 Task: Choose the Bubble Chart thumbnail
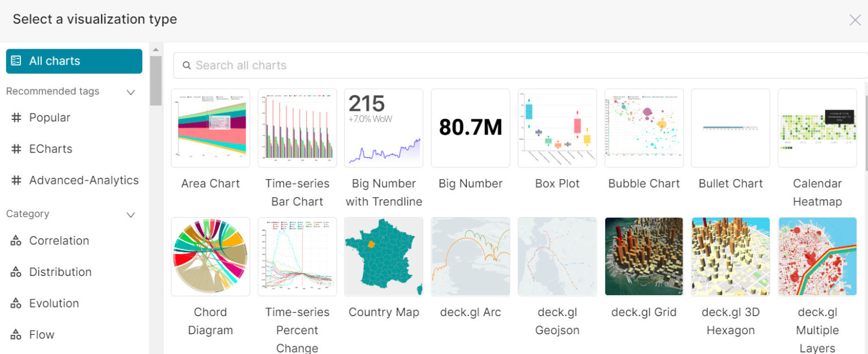pos(644,128)
